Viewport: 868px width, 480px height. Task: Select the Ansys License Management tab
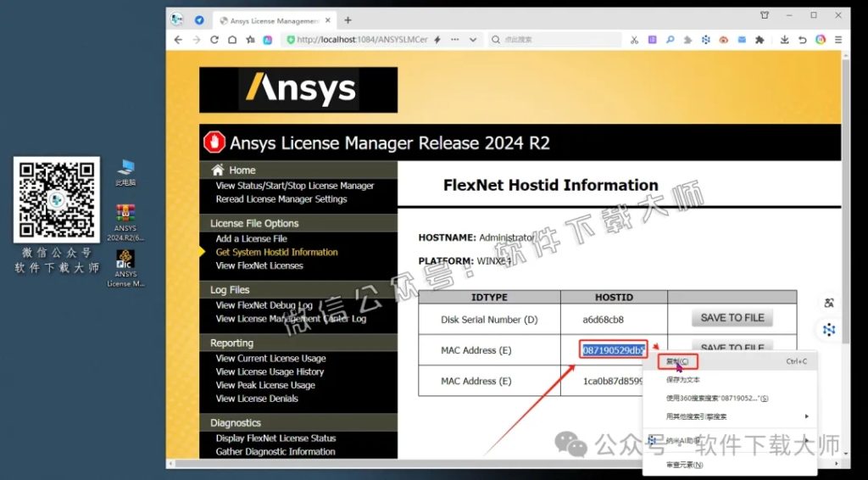(x=275, y=20)
